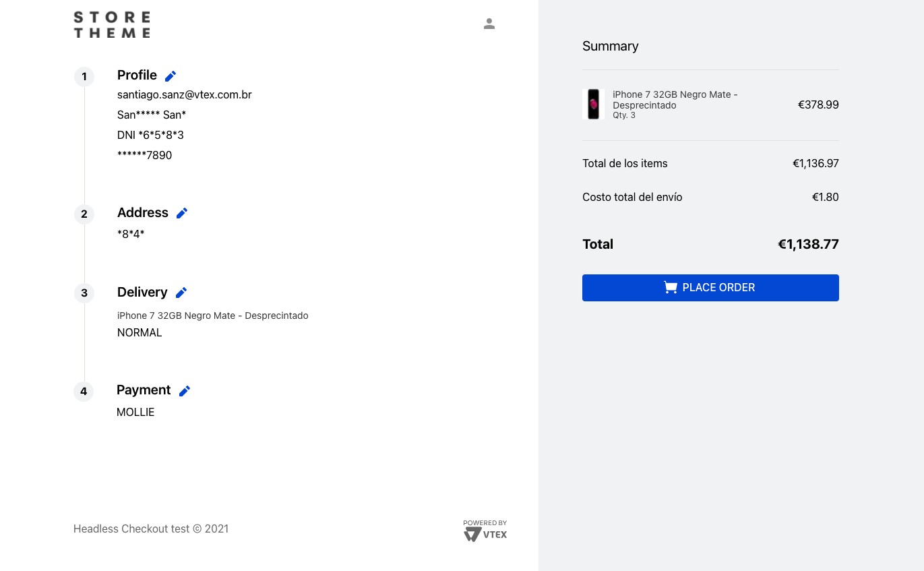924x571 pixels.
Task: Click the Summary heading
Action: click(611, 46)
